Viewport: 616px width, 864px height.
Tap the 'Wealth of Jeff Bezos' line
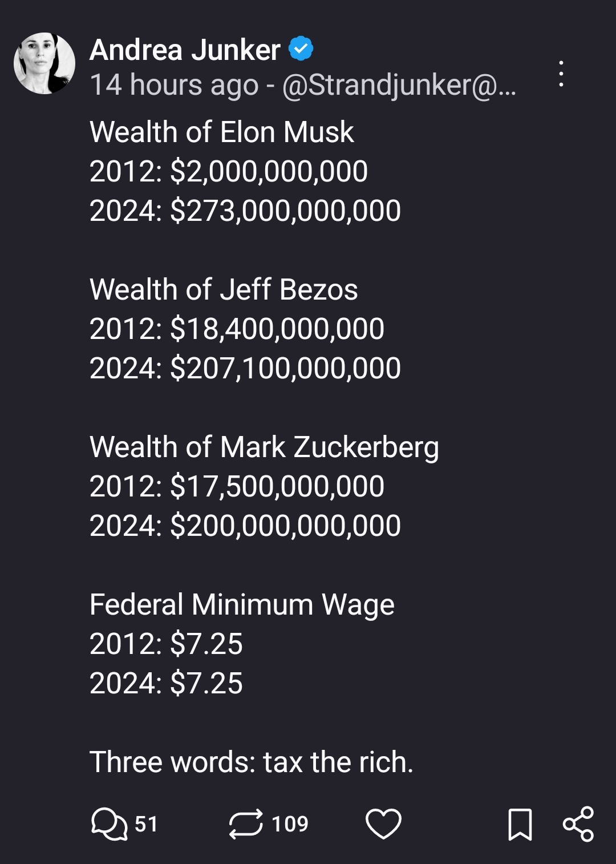click(224, 290)
